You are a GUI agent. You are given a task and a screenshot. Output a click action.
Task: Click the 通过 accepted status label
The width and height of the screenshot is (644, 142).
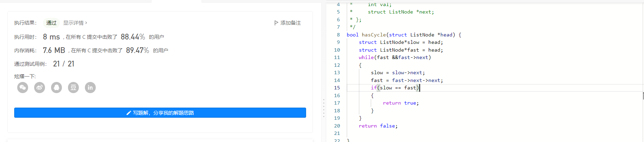coord(51,23)
